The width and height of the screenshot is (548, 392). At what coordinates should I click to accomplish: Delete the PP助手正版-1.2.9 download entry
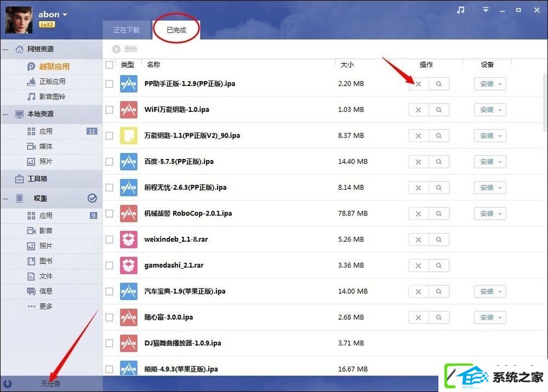click(418, 84)
